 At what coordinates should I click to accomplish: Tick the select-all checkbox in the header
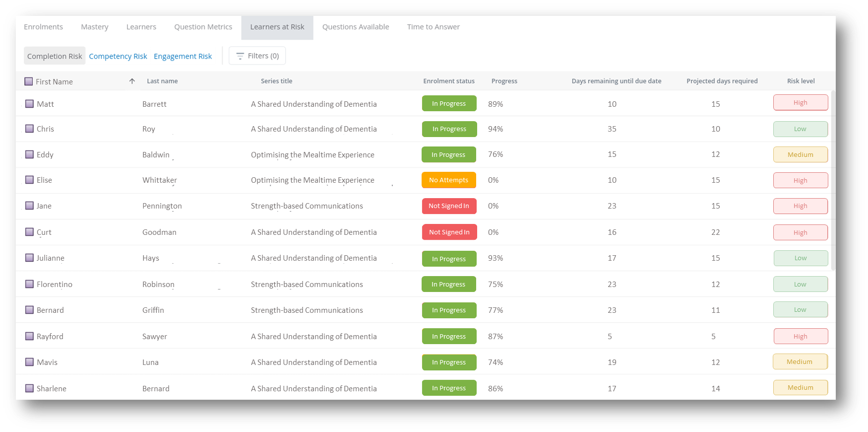click(x=29, y=81)
